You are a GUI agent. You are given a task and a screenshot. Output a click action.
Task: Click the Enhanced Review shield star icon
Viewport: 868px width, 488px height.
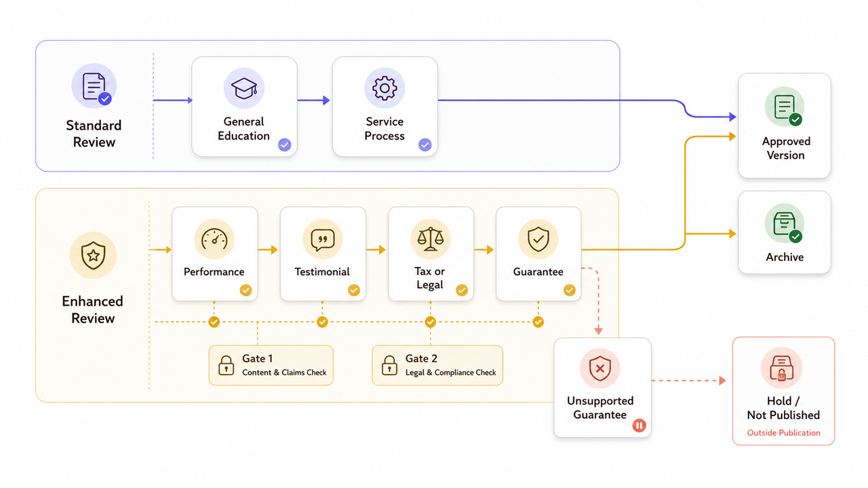(93, 256)
